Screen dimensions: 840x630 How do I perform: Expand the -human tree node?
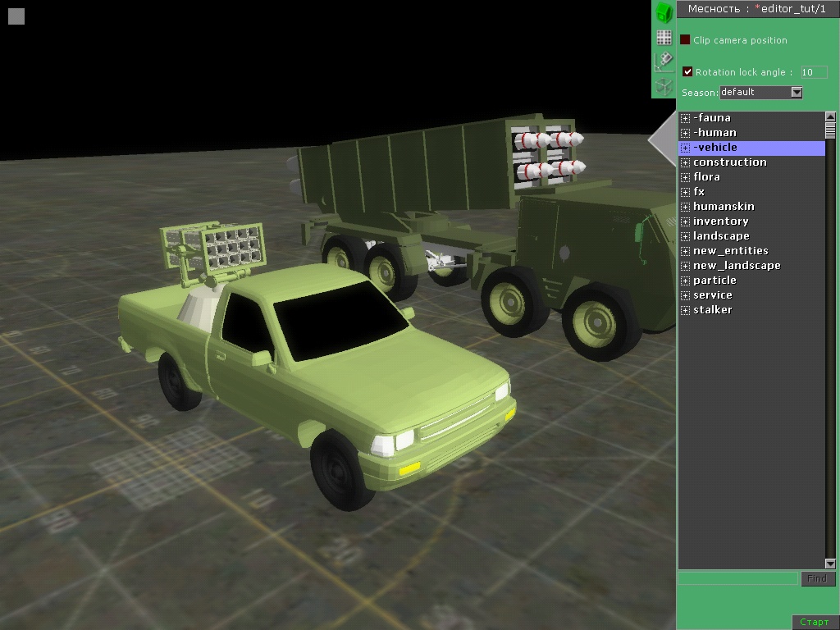[685, 133]
